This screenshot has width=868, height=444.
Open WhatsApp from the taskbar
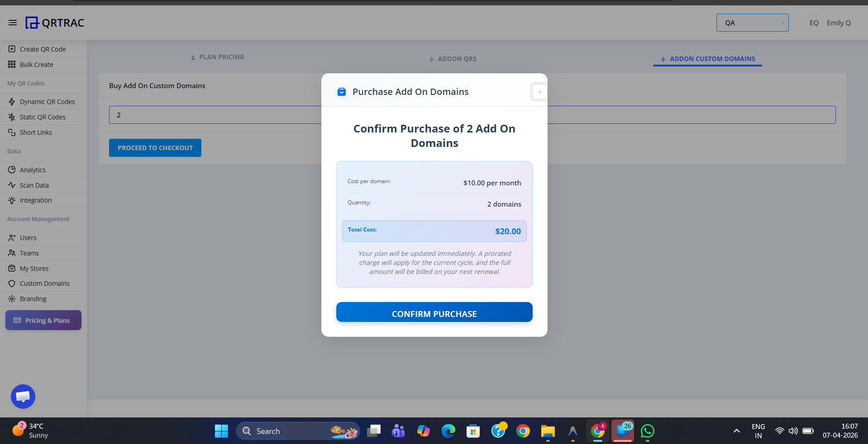coord(647,431)
